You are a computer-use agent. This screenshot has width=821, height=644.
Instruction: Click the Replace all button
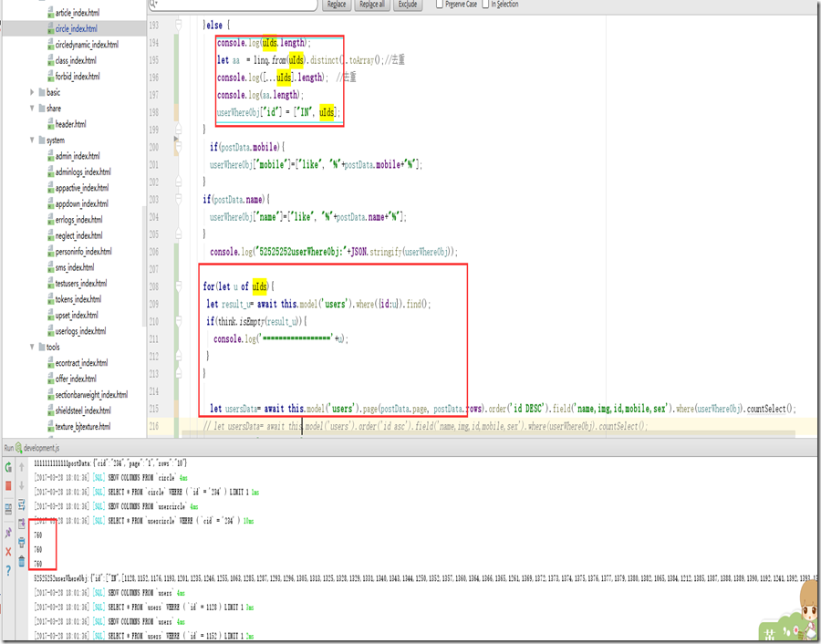coord(372,5)
